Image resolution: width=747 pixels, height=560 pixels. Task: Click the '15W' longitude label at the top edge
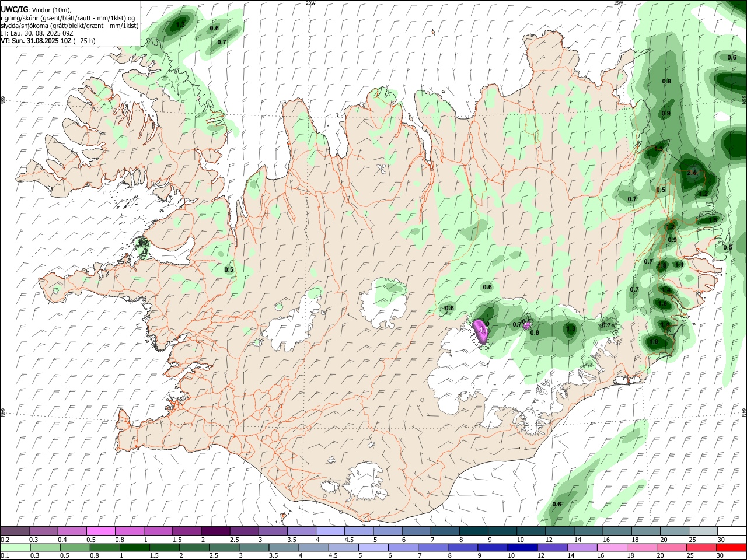[619, 3]
